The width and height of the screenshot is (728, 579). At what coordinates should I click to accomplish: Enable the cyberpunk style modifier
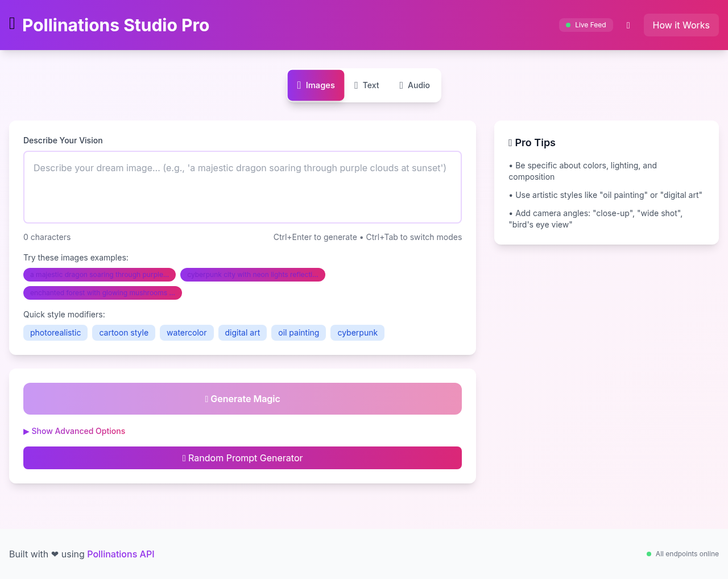point(357,333)
